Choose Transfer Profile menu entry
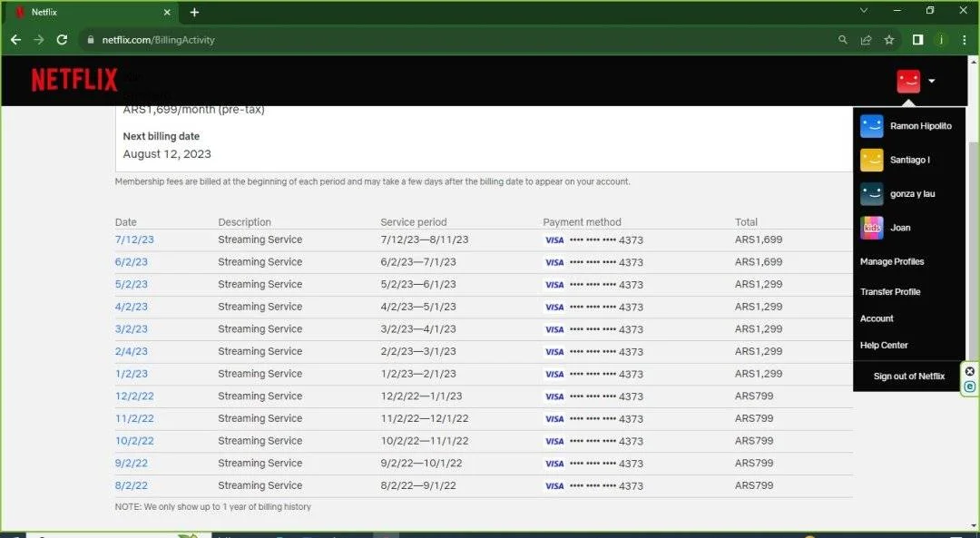 tap(890, 291)
